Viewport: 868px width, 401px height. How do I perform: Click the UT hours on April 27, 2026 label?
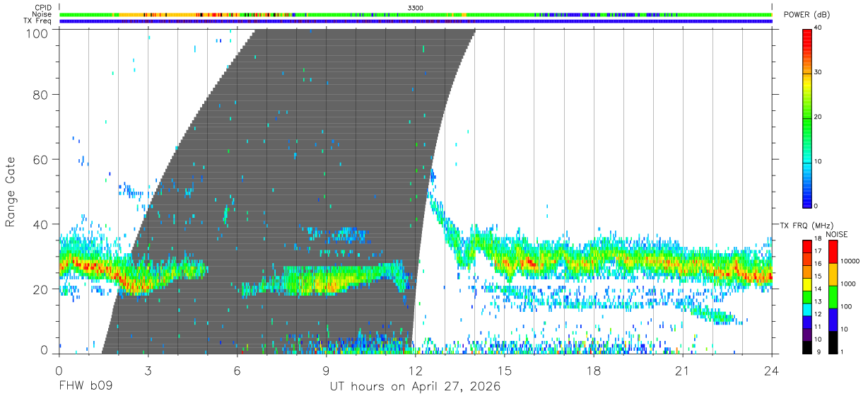point(415,387)
